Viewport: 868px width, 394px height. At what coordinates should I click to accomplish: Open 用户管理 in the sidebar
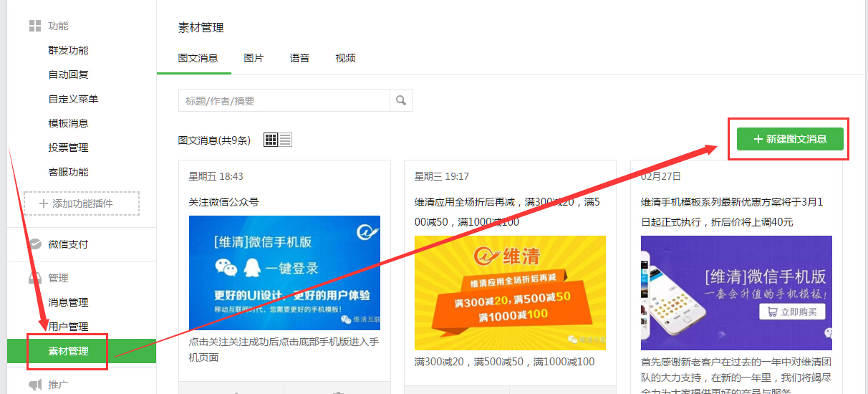coord(69,327)
